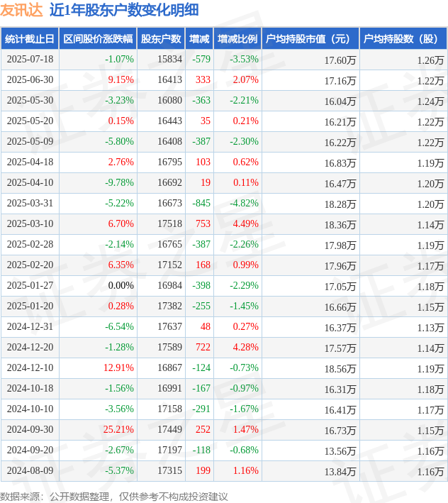Image resolution: width=448 pixels, height=503 pixels.
Task: Click the 12.91% price change cell
Action: (118, 368)
